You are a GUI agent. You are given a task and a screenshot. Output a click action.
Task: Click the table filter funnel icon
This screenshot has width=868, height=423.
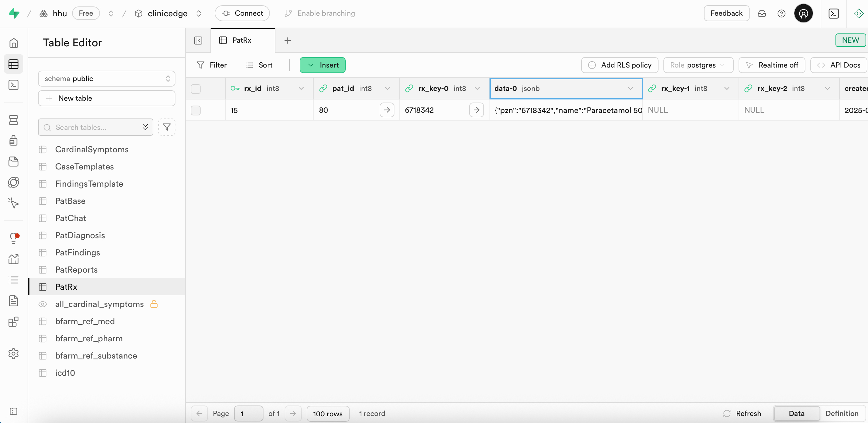point(167,127)
